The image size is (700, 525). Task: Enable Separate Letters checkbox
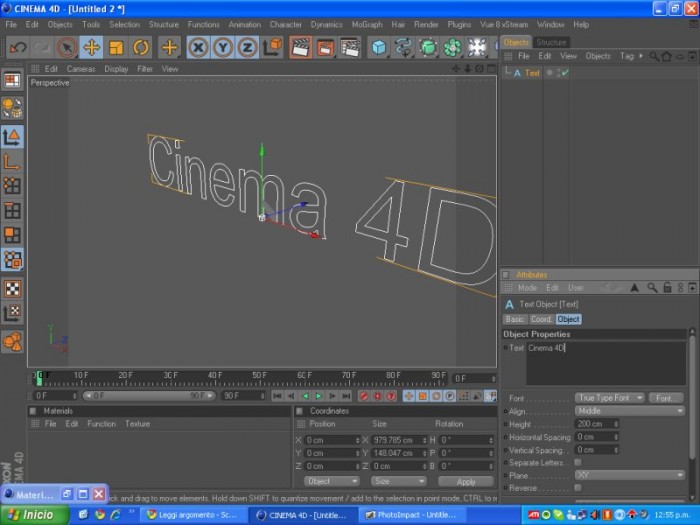pos(578,462)
